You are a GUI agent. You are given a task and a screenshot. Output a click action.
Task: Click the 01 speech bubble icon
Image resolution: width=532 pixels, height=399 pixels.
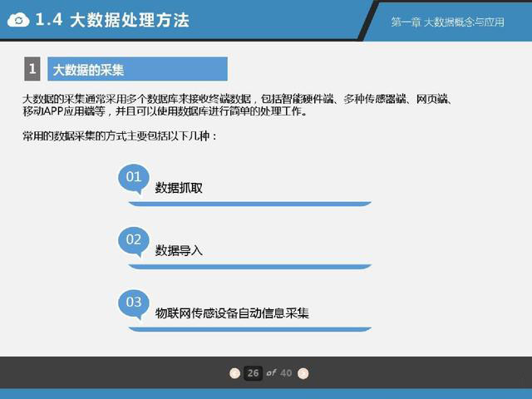tap(133, 177)
